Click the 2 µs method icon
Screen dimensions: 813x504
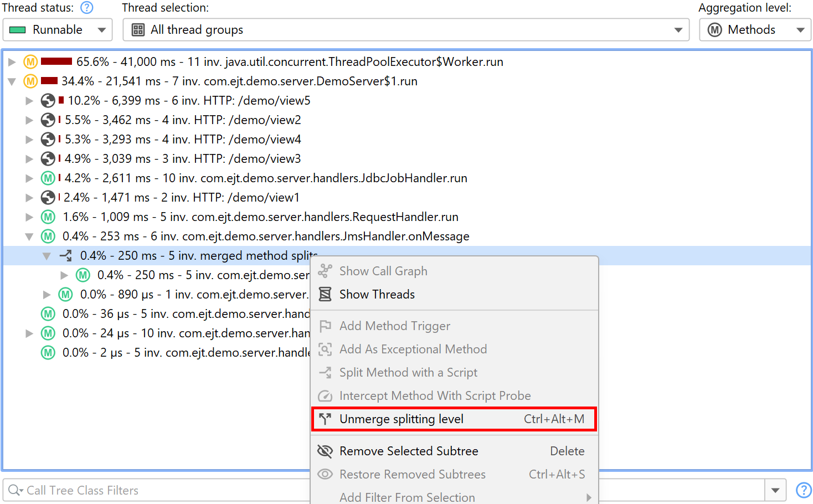tap(48, 353)
